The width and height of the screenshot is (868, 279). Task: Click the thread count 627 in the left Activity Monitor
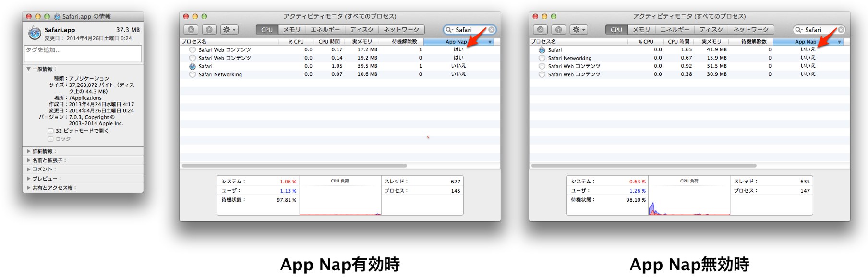456,182
